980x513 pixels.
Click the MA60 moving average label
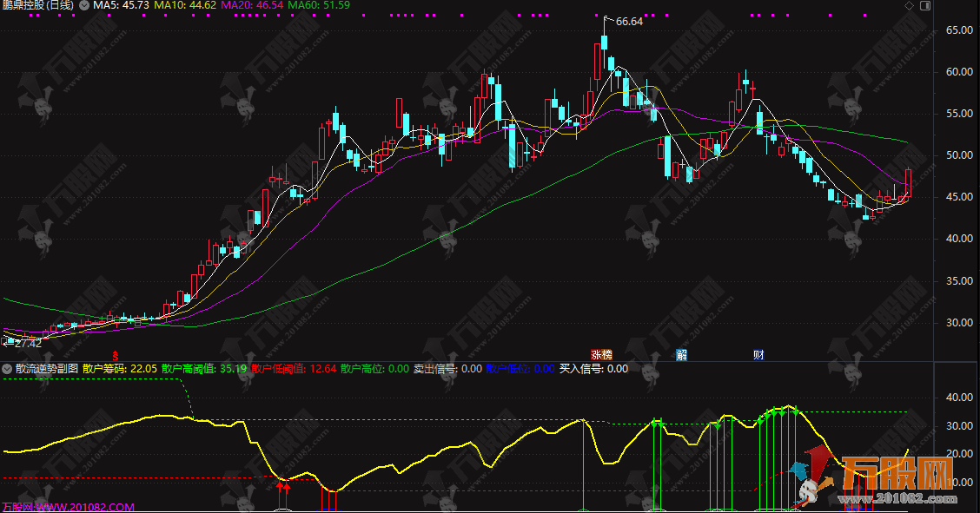318,5
